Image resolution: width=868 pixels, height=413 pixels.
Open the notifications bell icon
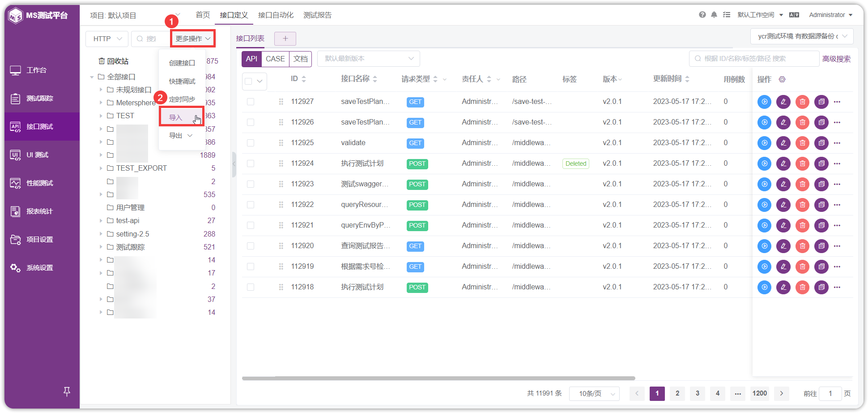click(714, 15)
